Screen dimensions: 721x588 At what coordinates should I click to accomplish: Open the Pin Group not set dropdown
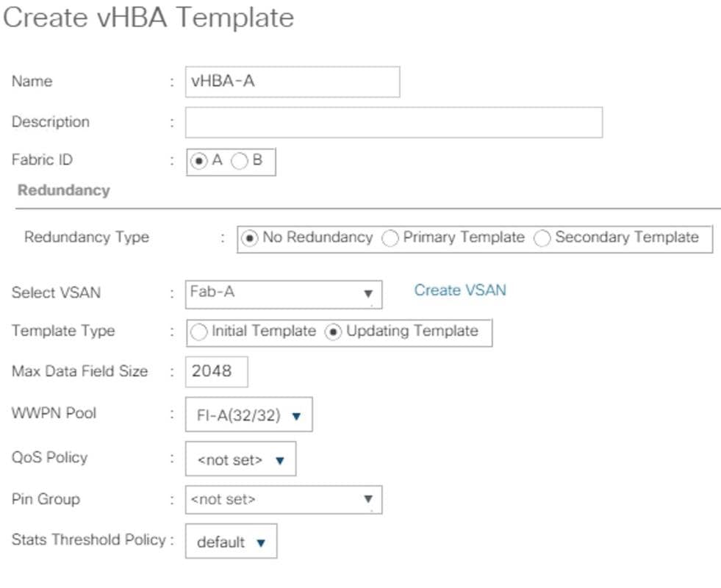(x=284, y=500)
